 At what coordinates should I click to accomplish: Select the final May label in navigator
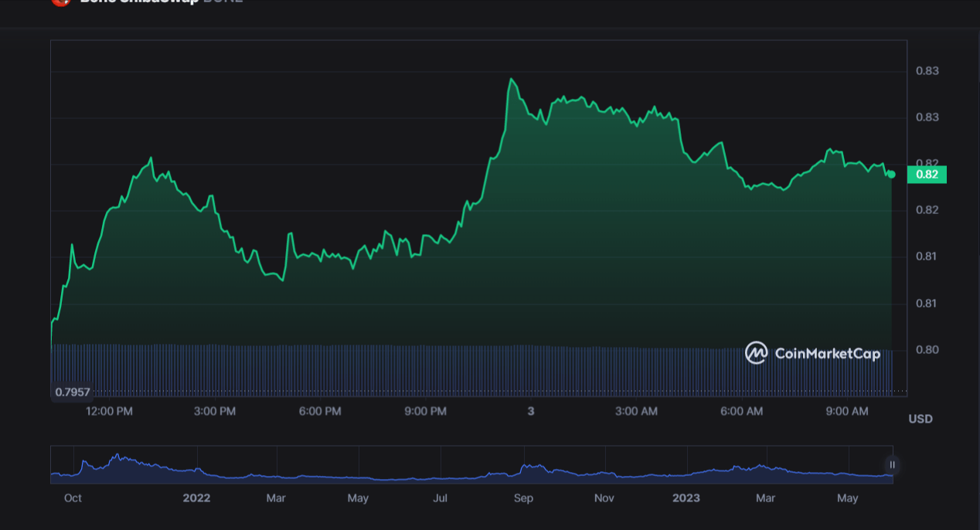point(847,498)
